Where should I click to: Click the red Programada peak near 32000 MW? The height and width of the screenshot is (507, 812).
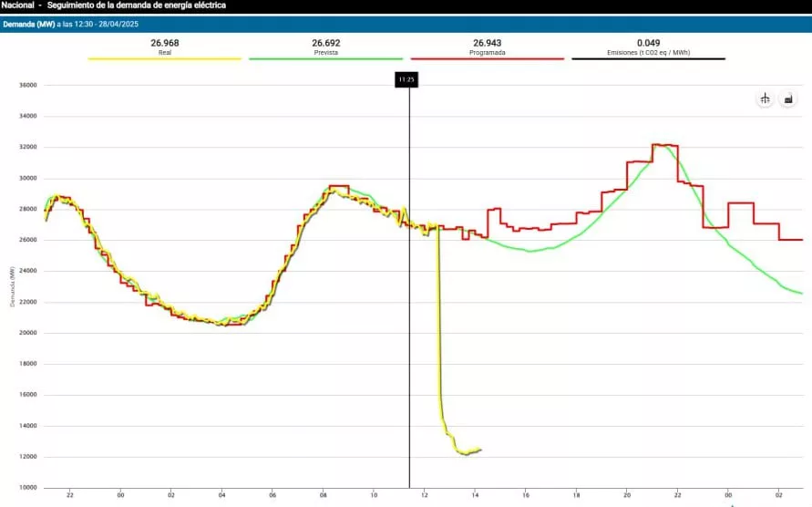pos(664,145)
